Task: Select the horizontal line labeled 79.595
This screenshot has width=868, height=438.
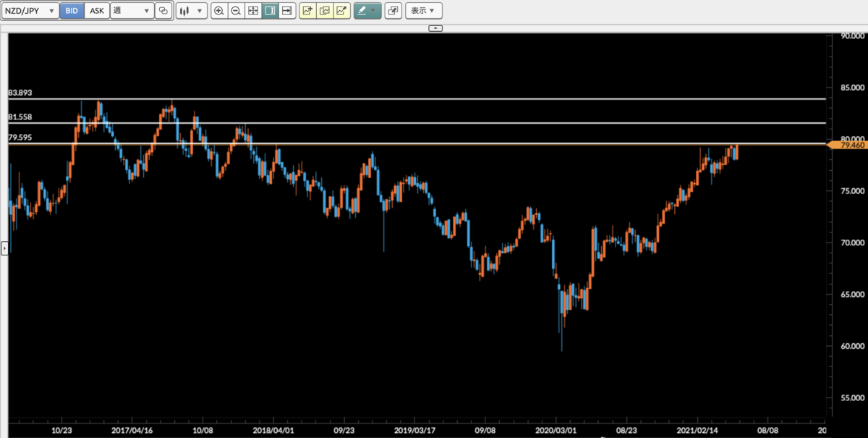Action: pyautogui.click(x=417, y=143)
